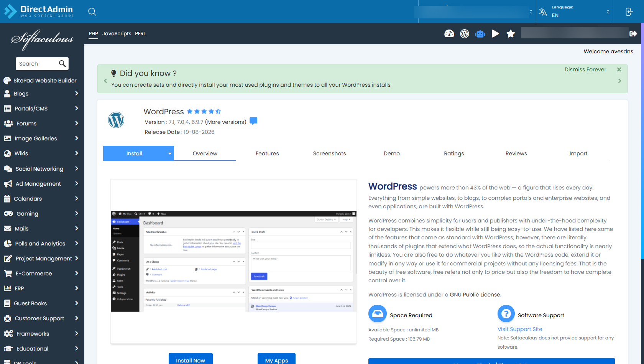Expand the Social Networking category

click(x=77, y=169)
